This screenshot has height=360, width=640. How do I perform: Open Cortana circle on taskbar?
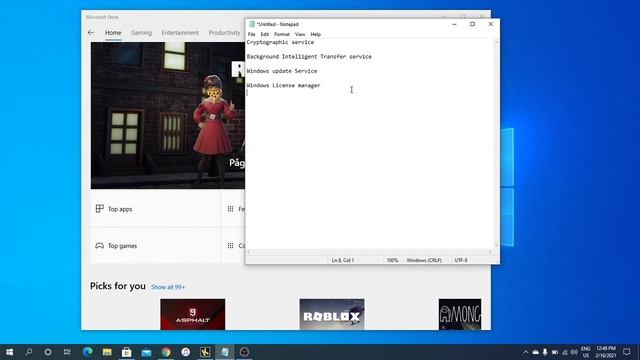point(48,352)
